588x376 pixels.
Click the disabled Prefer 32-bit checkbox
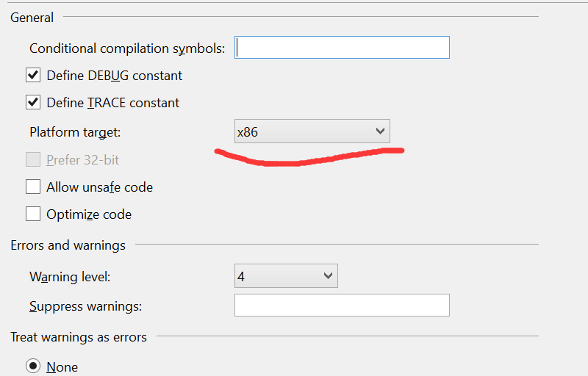point(33,159)
